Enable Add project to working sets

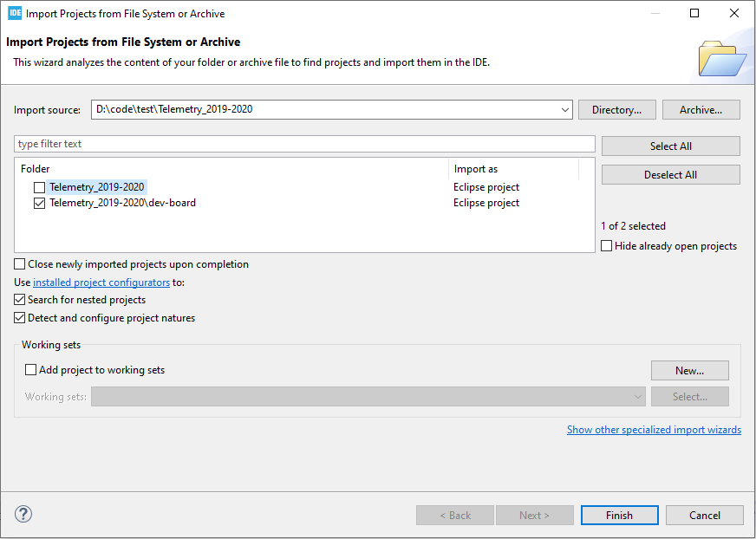[31, 370]
